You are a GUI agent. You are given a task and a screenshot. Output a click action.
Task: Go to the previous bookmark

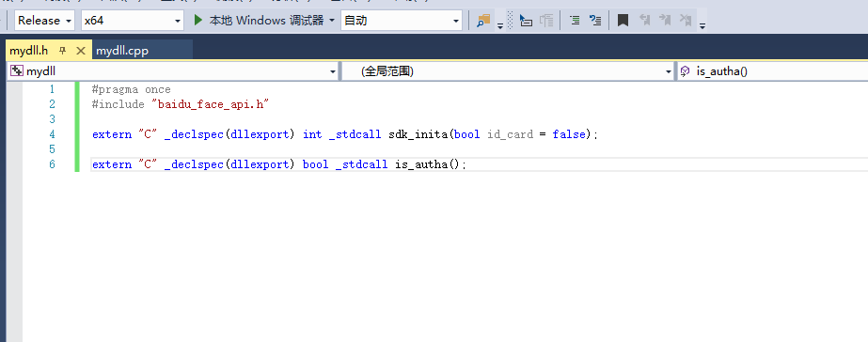point(644,21)
